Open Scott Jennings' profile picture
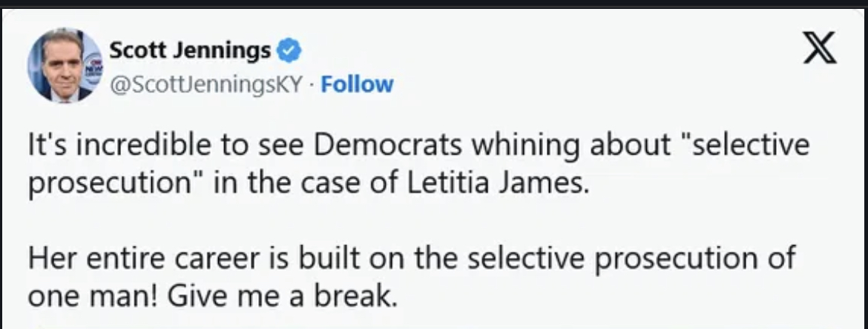This screenshot has width=868, height=329. pyautogui.click(x=65, y=65)
